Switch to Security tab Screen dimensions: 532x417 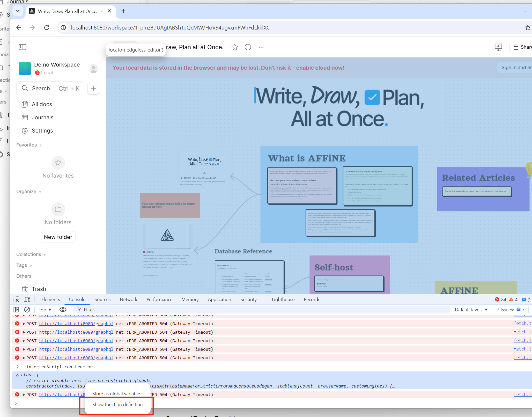point(248,299)
